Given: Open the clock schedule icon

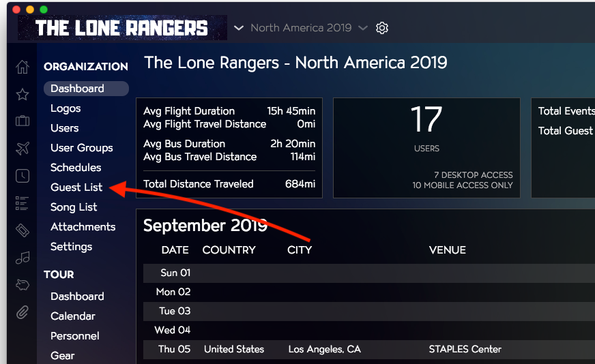Looking at the screenshot, I should pos(23,176).
